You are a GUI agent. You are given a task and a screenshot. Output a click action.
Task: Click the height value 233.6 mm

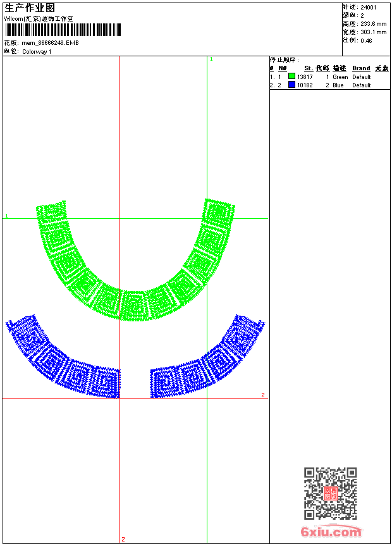(373, 24)
